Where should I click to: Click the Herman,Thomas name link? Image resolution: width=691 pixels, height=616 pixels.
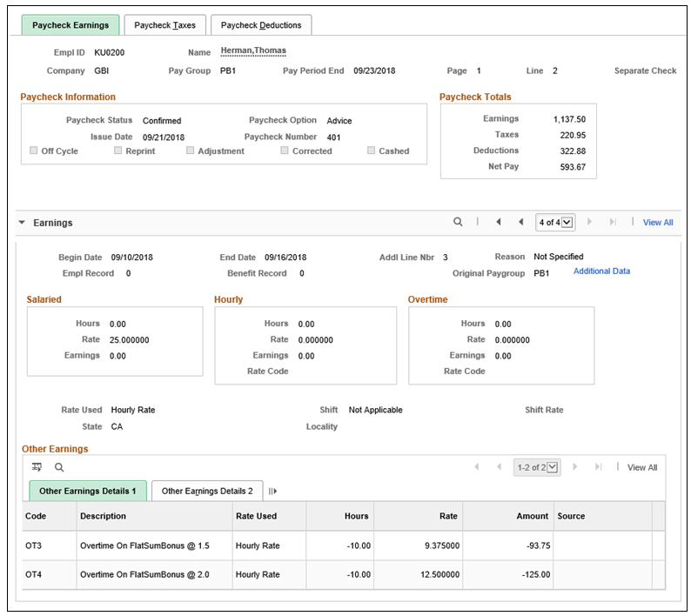(253, 50)
